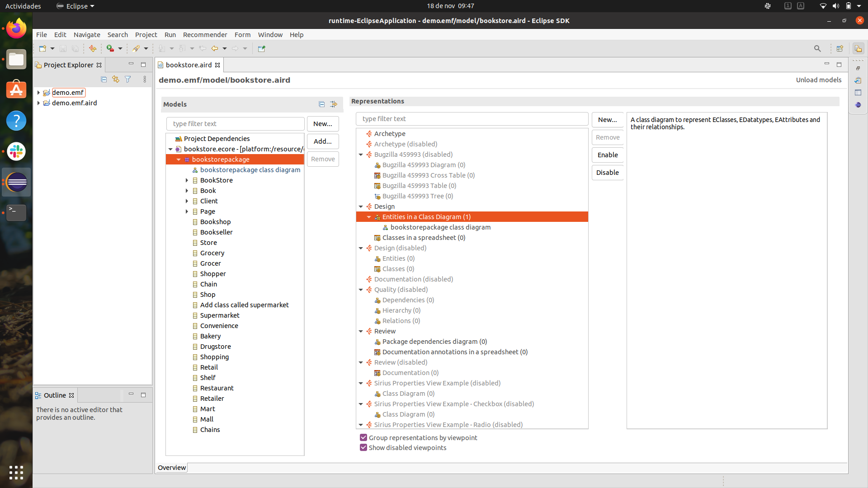
Task: Select the Resource perspective icon
Action: (x=858, y=48)
